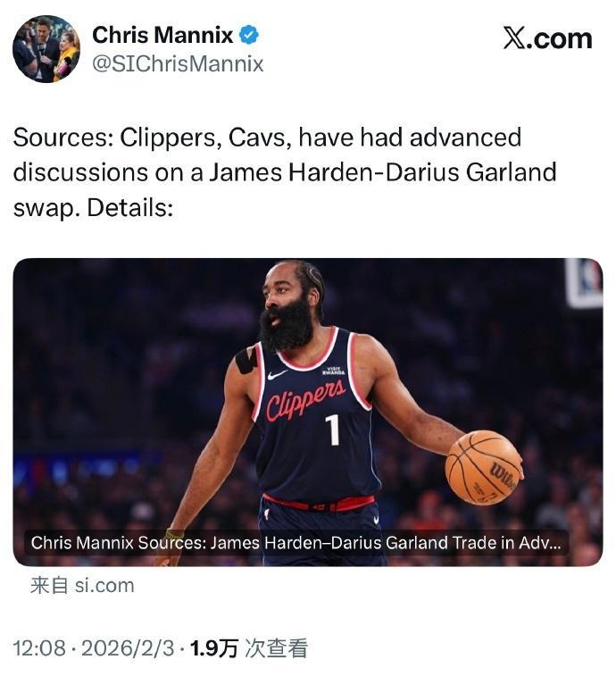Viewport: 616px width, 676px height.
Task: Click the word Details: in tweet
Action: tap(130, 208)
